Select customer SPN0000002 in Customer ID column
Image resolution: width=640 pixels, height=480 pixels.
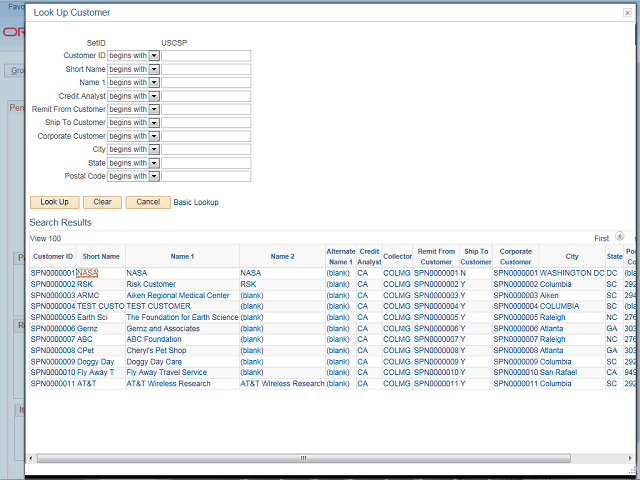pyautogui.click(x=53, y=284)
